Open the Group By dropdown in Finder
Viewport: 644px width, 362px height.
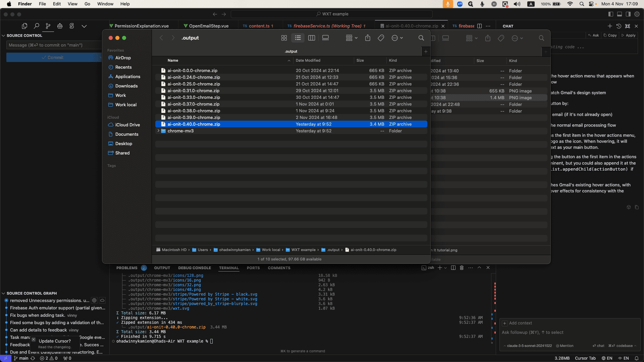(352, 38)
